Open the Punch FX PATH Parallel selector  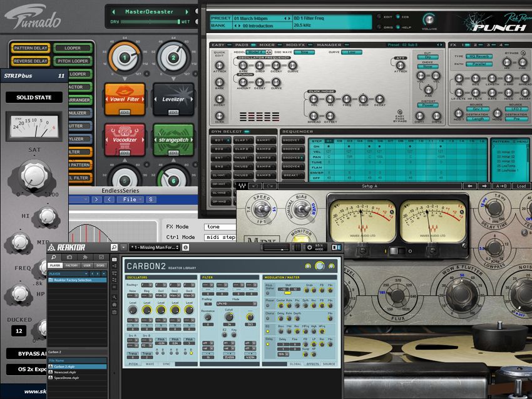coord(478,64)
